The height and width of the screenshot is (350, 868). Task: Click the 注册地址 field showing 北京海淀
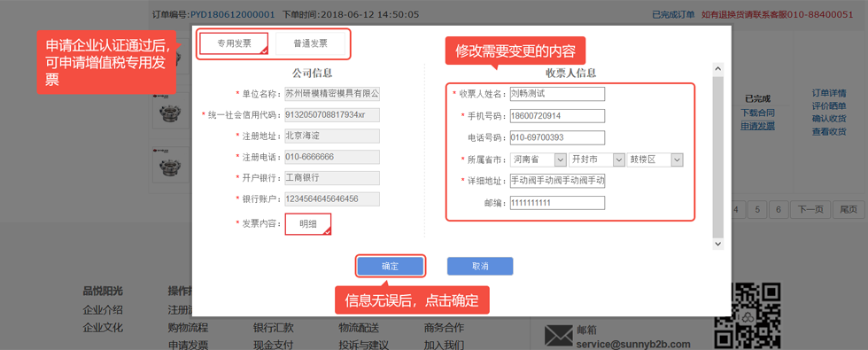tap(332, 136)
